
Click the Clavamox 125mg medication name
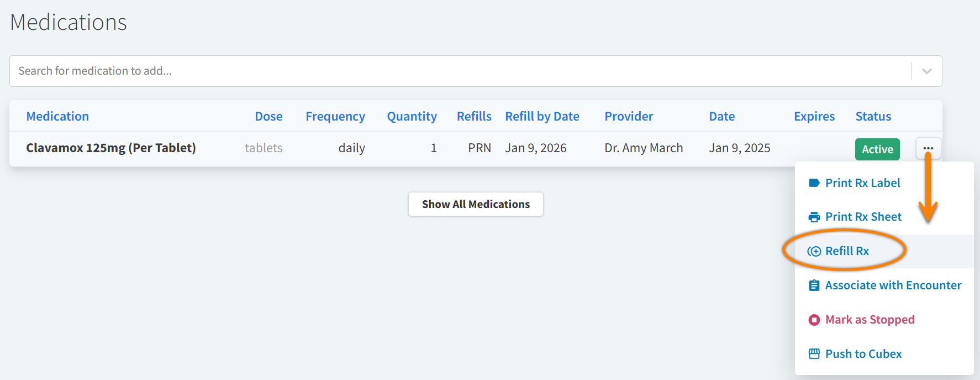[110, 148]
